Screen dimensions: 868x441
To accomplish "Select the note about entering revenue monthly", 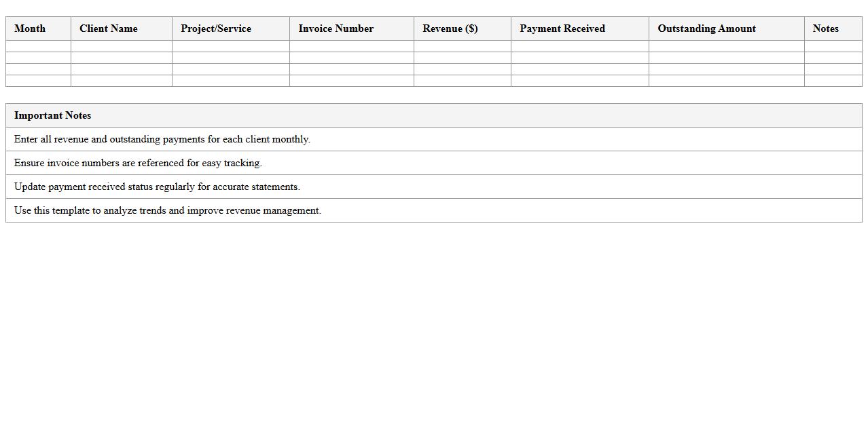I will point(162,139).
